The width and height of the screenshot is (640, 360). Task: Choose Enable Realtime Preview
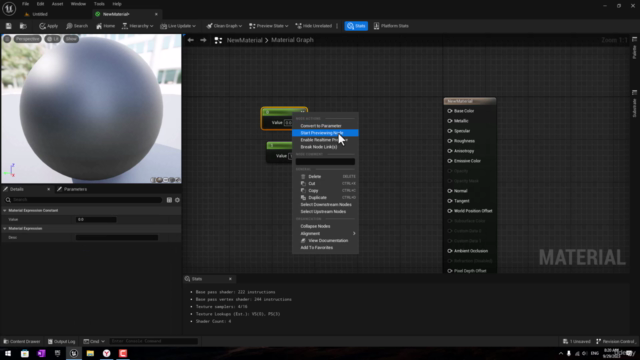pyautogui.click(x=325, y=140)
